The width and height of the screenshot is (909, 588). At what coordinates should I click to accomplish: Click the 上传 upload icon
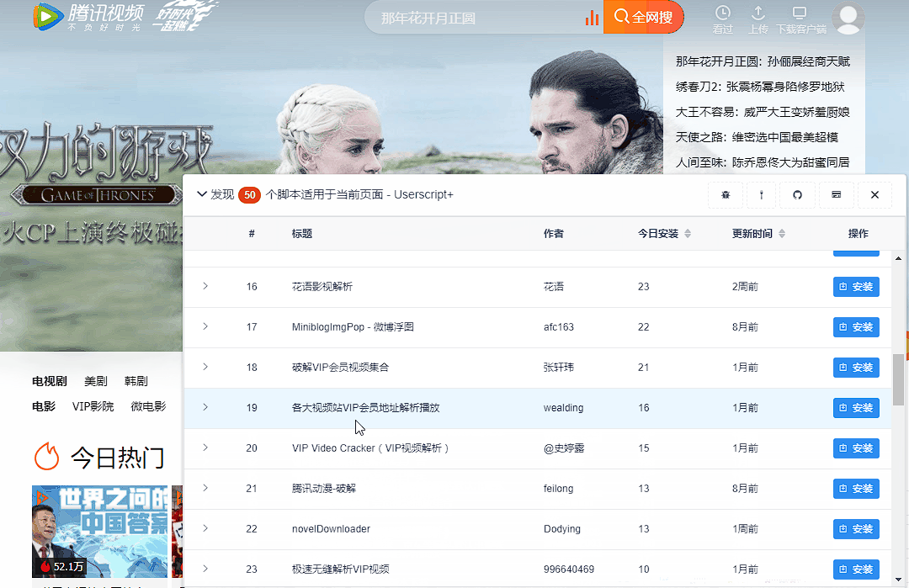[x=758, y=19]
